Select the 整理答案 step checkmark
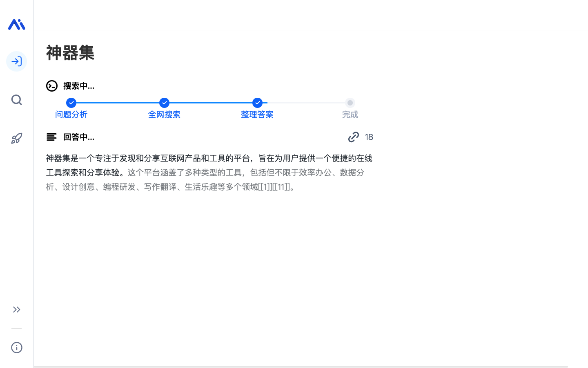Viewport: 588px width, 368px height. [257, 103]
